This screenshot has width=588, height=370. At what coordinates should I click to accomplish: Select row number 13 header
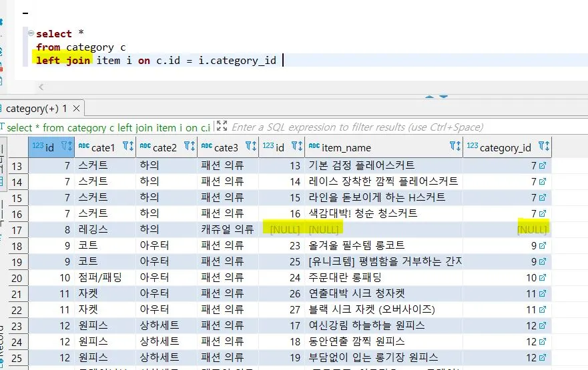17,165
